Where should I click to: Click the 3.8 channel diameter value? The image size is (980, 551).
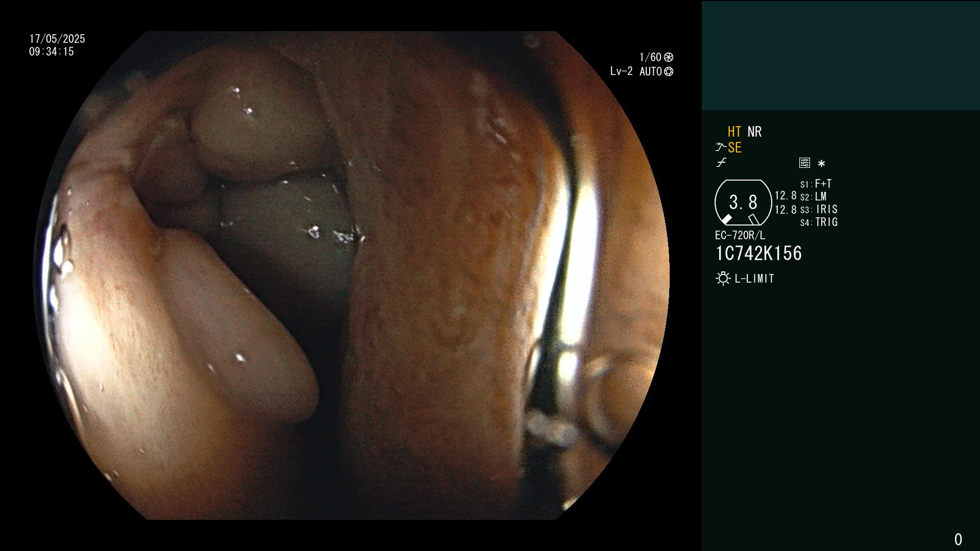(743, 203)
